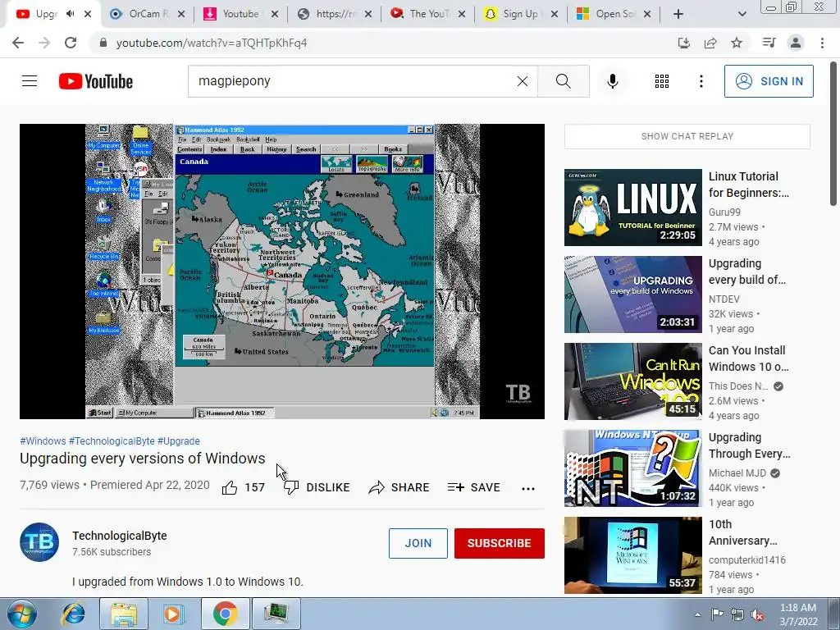
Task: Open the taskbar clock and date
Action: [798, 614]
